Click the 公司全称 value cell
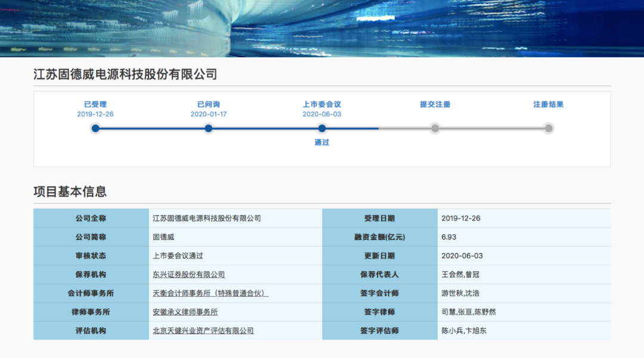The height and width of the screenshot is (358, 644). [236, 218]
